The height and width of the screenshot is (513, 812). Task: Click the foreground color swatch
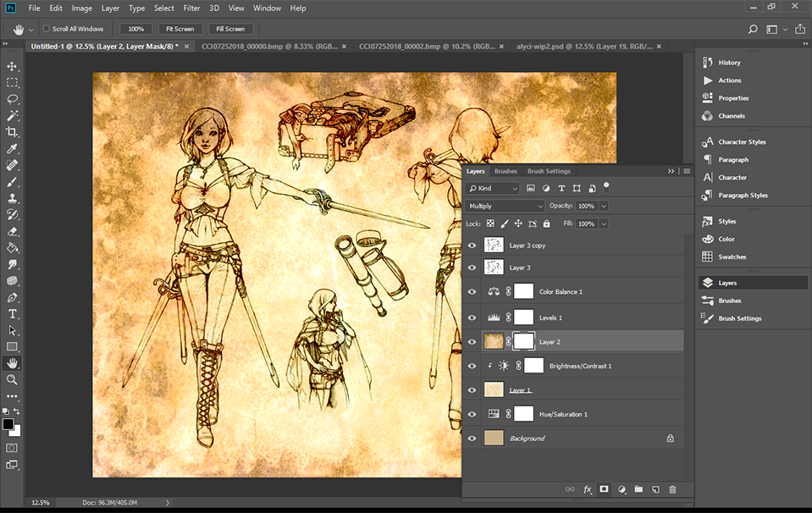pos(8,424)
